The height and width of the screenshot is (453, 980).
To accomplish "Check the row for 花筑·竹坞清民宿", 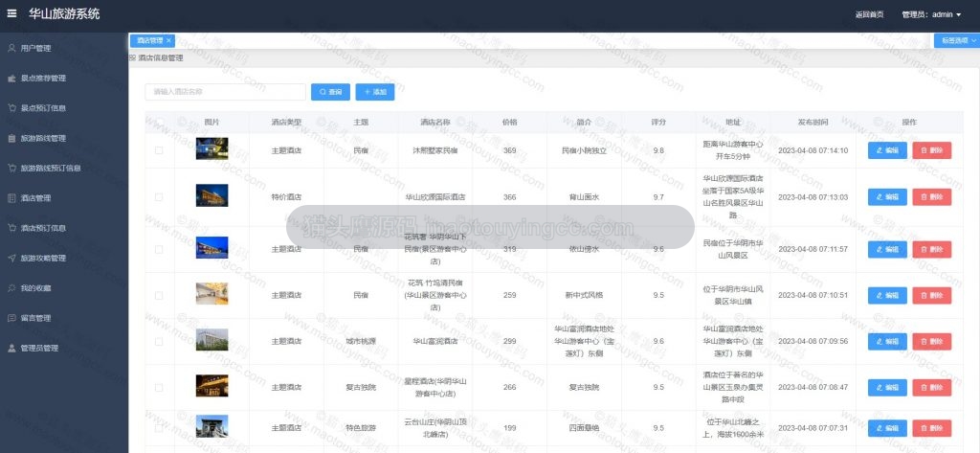I will (159, 295).
